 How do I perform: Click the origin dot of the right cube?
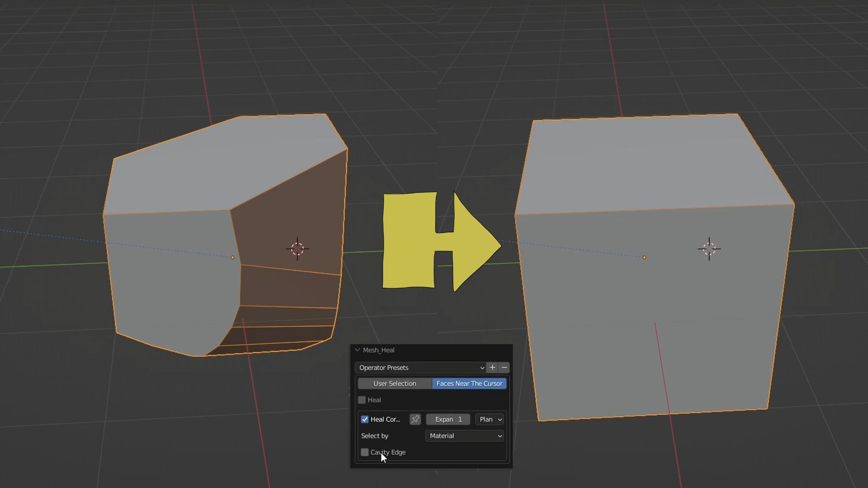tap(644, 258)
